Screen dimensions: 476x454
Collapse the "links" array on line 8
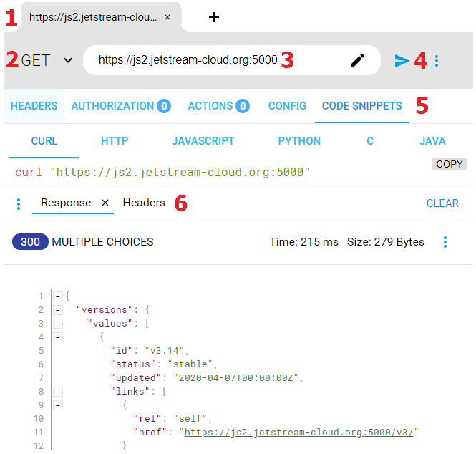pos(57,392)
